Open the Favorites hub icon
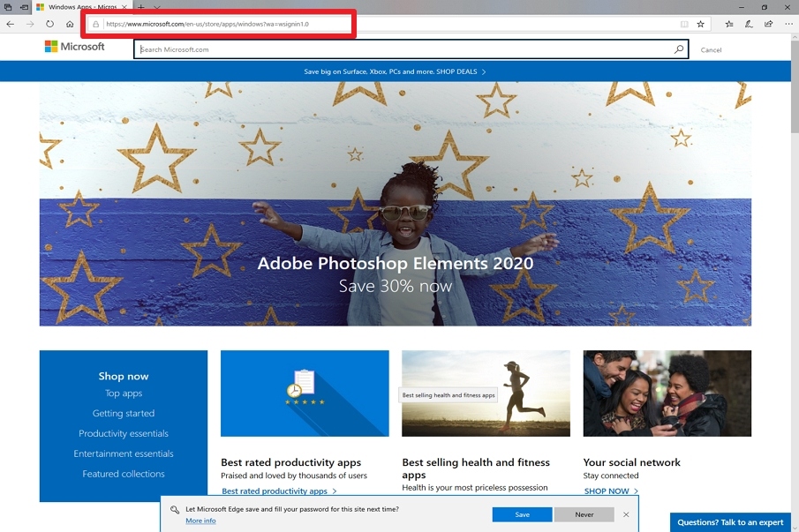799x532 pixels. click(729, 24)
